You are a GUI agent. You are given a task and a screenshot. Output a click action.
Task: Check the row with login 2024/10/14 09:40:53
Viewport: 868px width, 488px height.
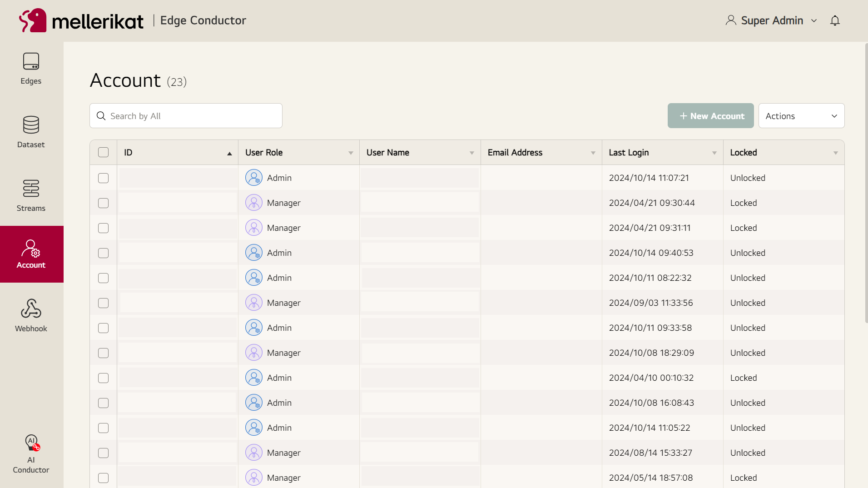tap(104, 253)
